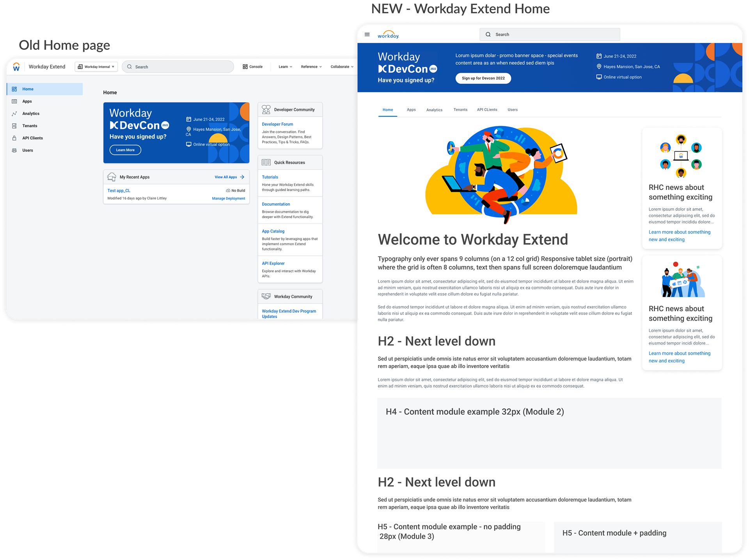749x560 pixels.
Task: Click the Developer Community people icon
Action: [x=266, y=110]
